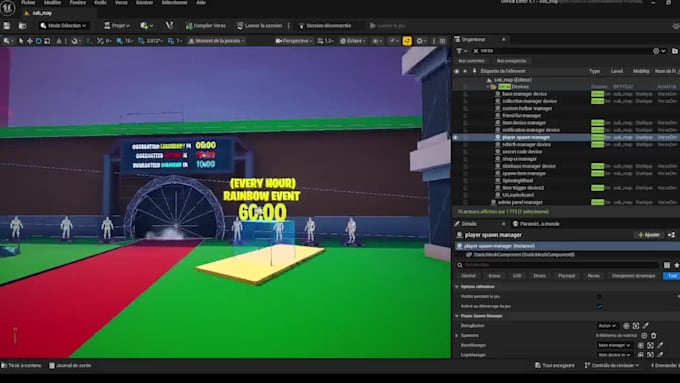Sort by the Type column header

tap(594, 71)
